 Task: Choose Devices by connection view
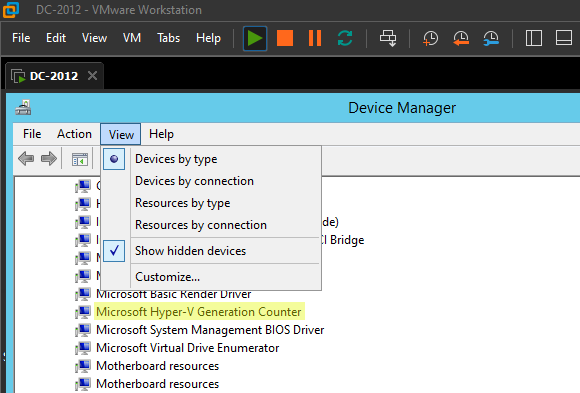pyautogui.click(x=211, y=181)
